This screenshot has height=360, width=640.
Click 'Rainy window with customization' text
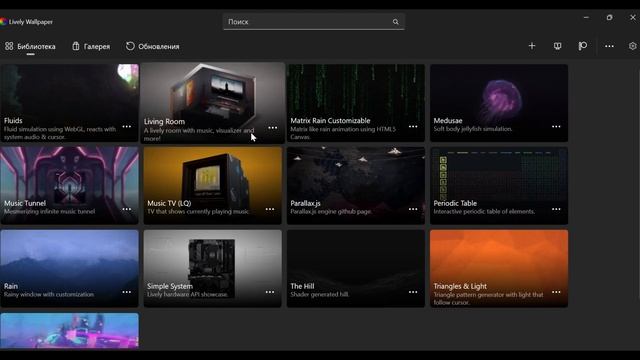(x=49, y=294)
